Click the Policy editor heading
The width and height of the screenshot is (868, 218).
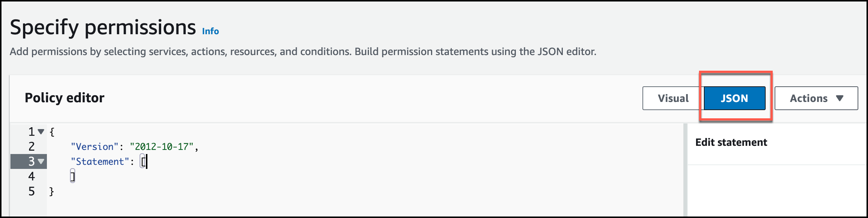(64, 98)
